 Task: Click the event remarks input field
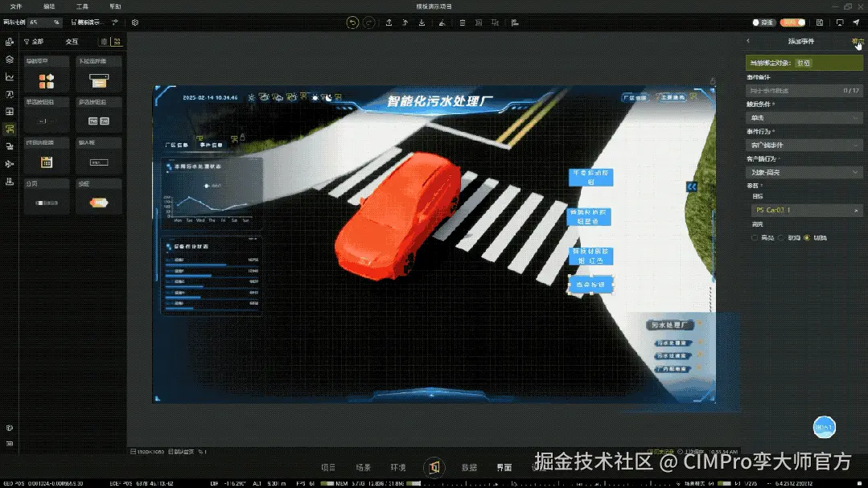tap(804, 90)
